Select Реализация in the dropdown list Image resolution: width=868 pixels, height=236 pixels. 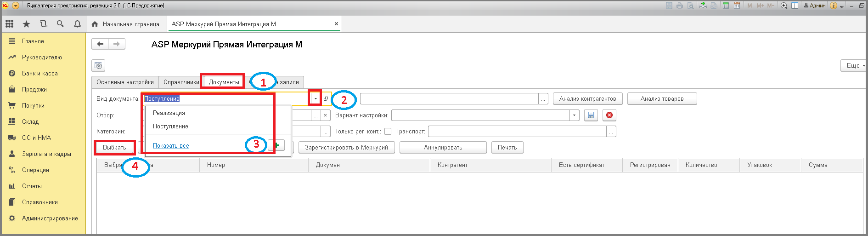click(x=218, y=113)
